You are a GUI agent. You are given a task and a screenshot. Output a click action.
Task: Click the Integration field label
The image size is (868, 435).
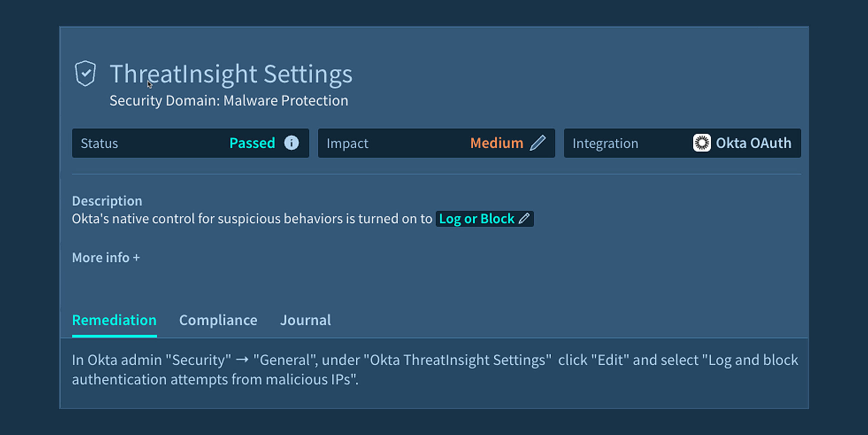[x=605, y=143]
